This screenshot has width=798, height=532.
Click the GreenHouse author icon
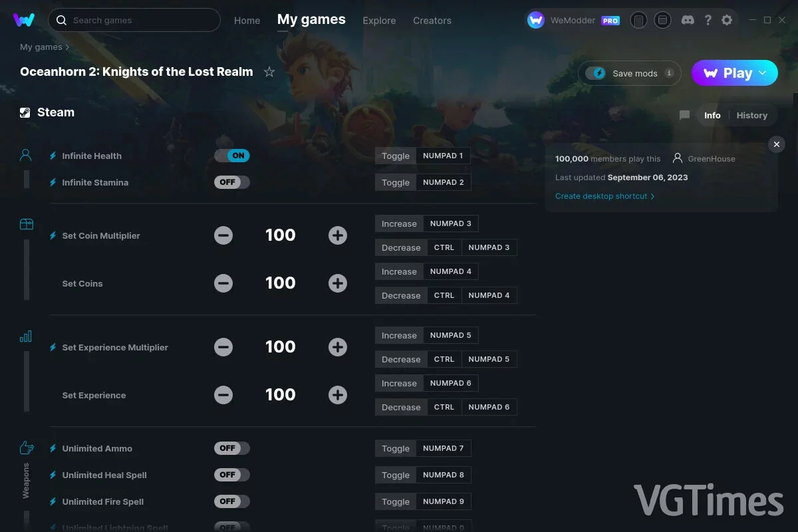point(678,158)
